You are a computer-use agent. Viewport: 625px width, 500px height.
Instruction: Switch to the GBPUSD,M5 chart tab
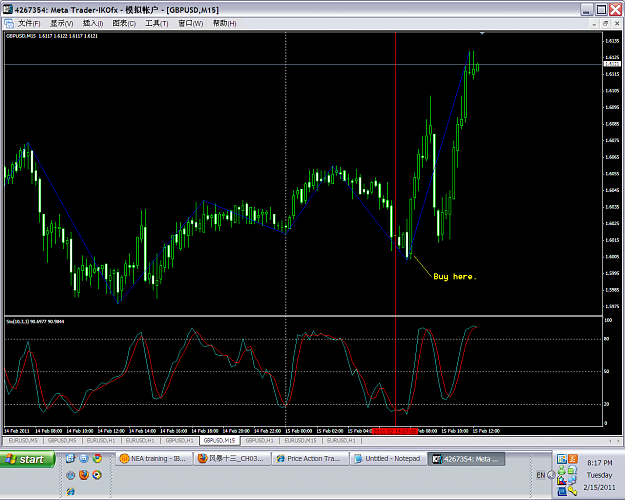(x=62, y=441)
